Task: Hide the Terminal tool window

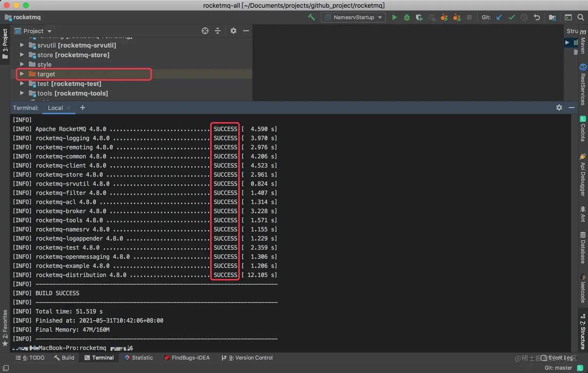Action: point(572,108)
